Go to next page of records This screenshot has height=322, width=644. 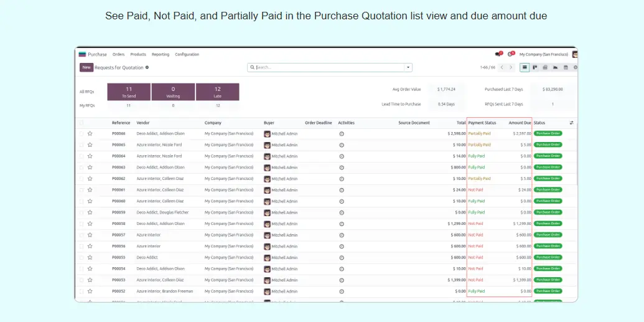click(x=511, y=67)
